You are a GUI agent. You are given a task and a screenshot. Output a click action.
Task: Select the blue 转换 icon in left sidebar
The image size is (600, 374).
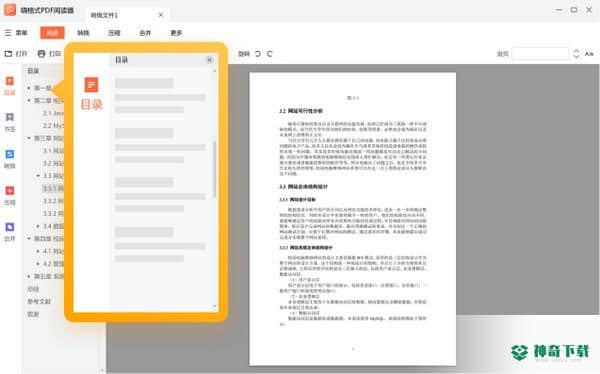point(10,158)
